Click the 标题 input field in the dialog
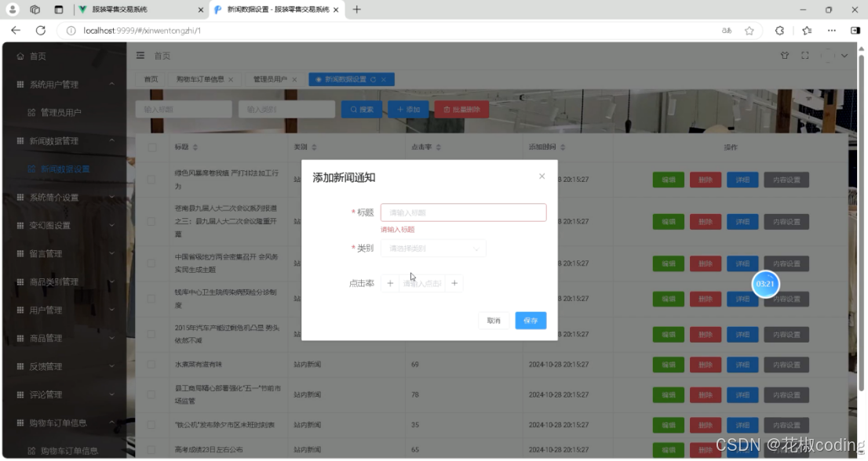The width and height of the screenshot is (868, 461). coord(463,212)
